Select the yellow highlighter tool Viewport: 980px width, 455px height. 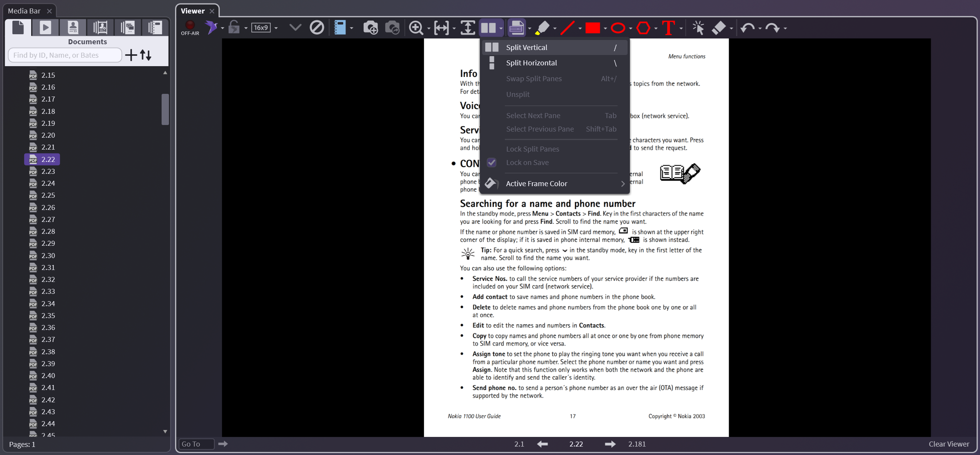pos(542,28)
